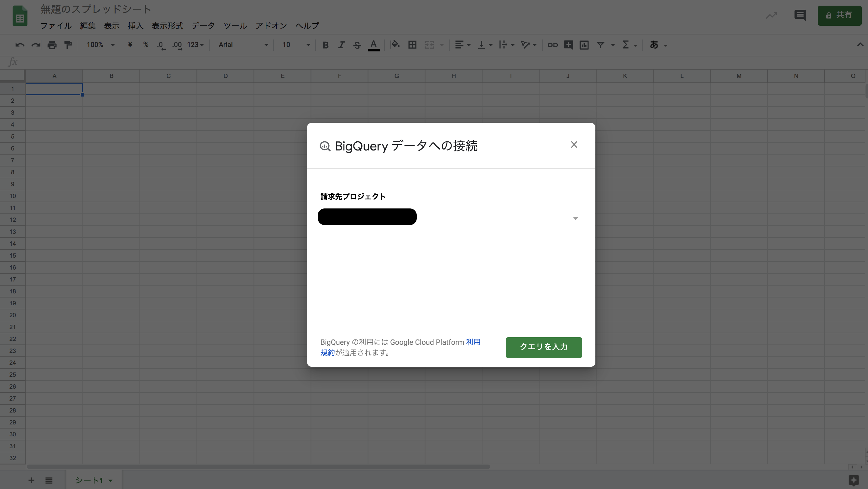Decrease decimal places
The image size is (868, 489).
(161, 45)
